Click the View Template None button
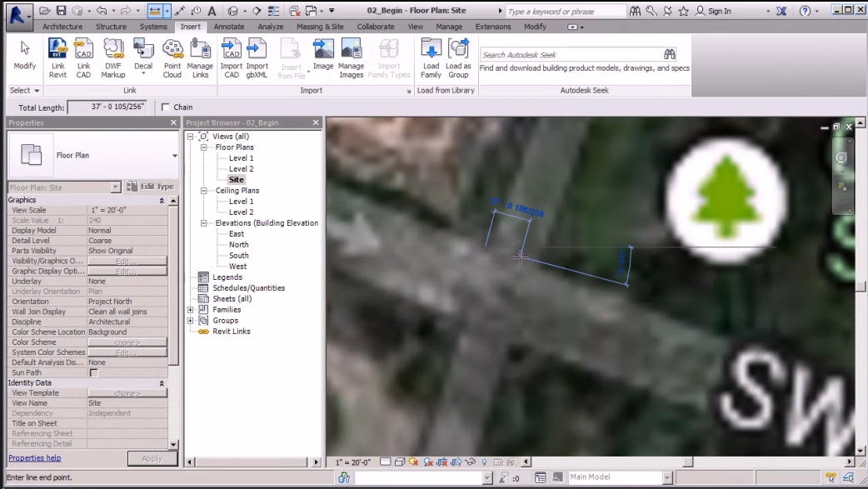Image resolution: width=868 pixels, height=489 pixels. point(127,393)
